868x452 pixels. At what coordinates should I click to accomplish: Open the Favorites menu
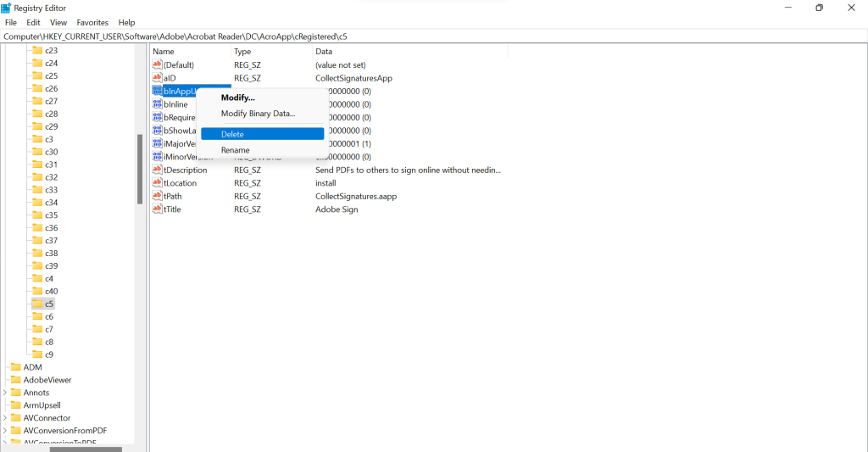tap(92, 23)
